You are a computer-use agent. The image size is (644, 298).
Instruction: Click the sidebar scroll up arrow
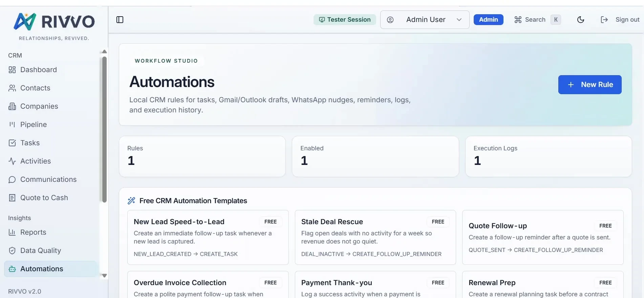point(104,51)
